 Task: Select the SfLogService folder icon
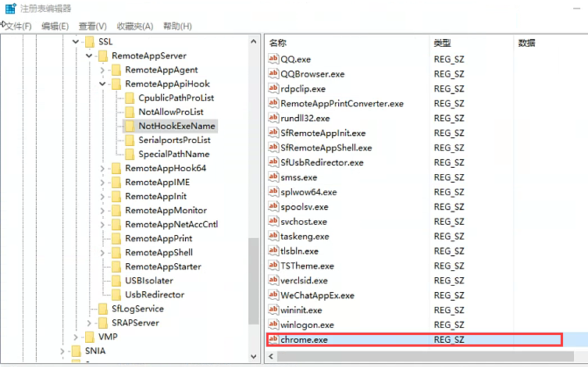click(x=103, y=309)
